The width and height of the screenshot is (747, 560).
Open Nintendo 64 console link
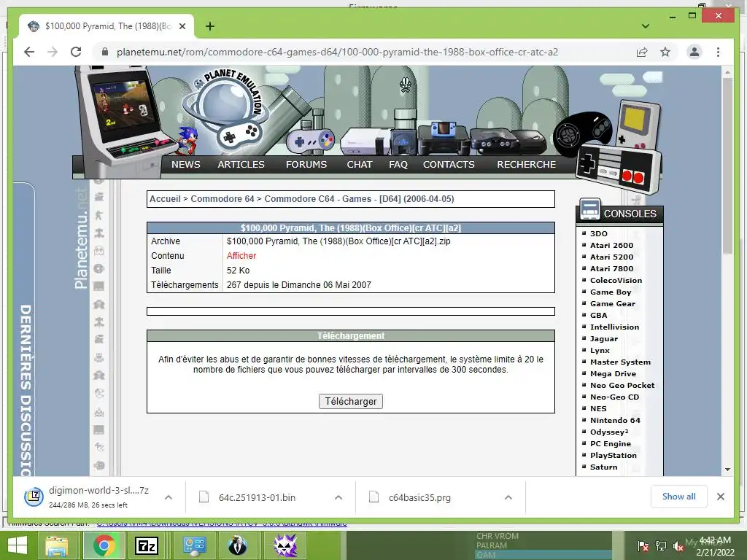(615, 421)
